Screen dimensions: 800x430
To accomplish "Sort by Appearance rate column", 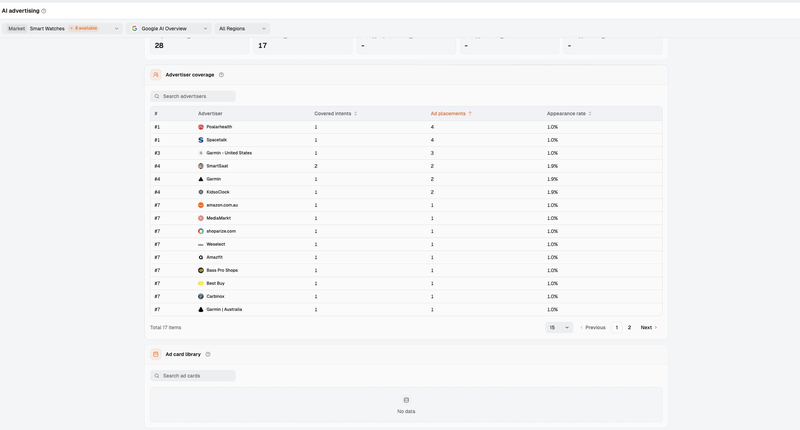I will [x=569, y=113].
